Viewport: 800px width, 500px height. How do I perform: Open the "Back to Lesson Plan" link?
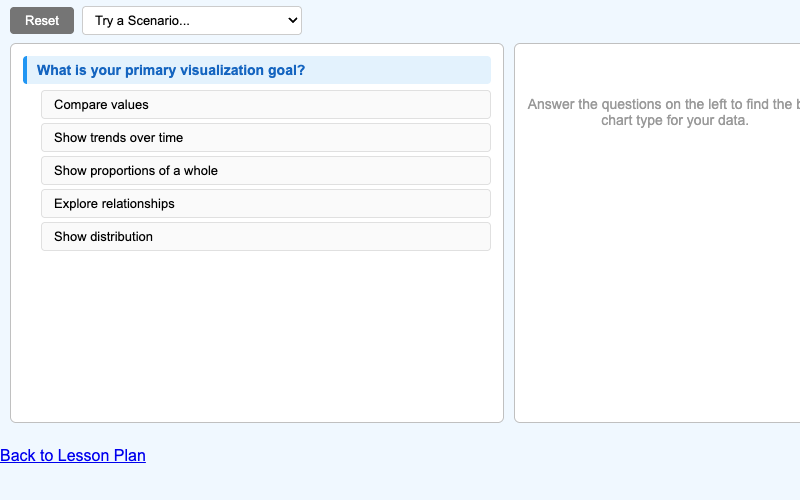73,456
